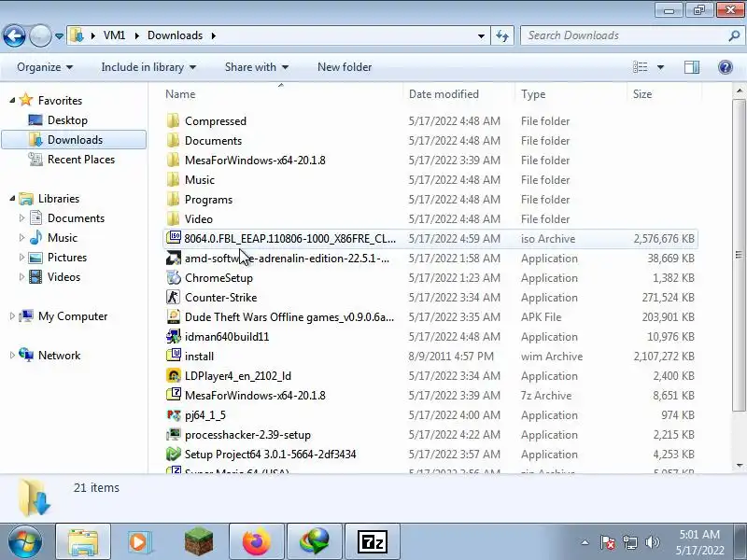
Task: Open Include in library menu
Action: pyautogui.click(x=148, y=67)
